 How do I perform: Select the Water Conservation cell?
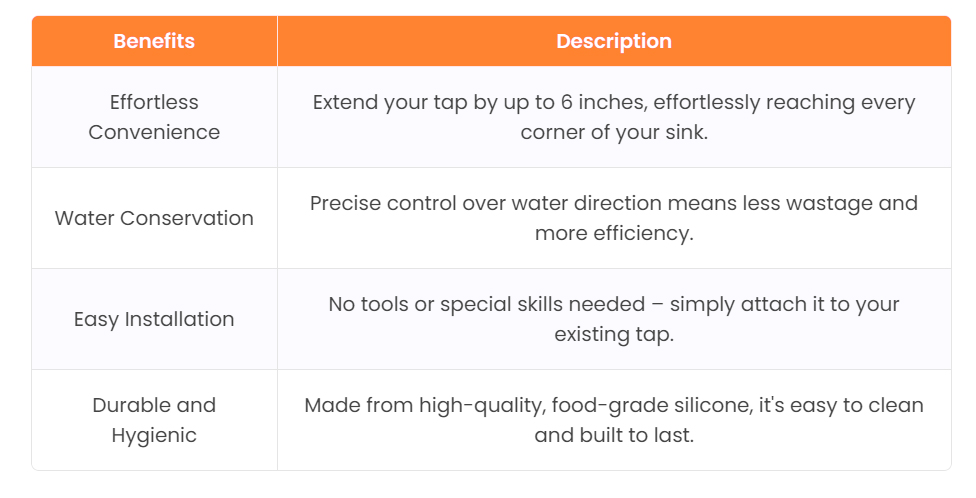pyautogui.click(x=154, y=218)
